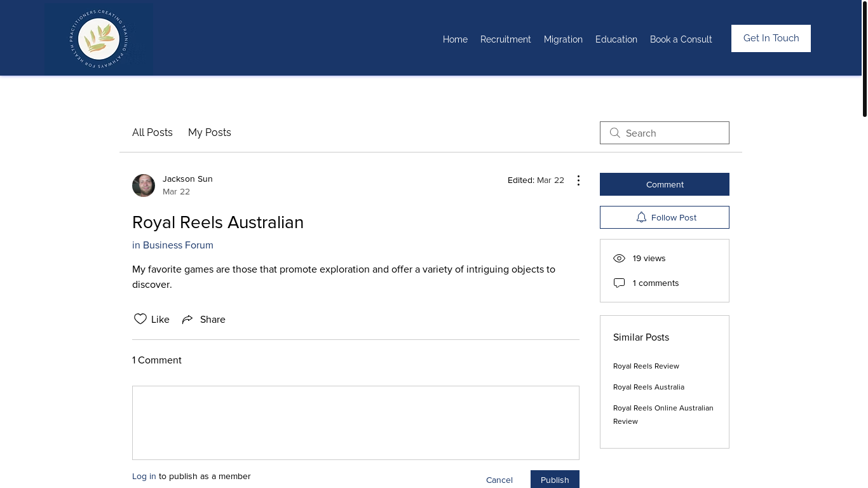Screen dimensions: 868x488
Task: Click the magnifier search icon
Action: [x=614, y=133]
